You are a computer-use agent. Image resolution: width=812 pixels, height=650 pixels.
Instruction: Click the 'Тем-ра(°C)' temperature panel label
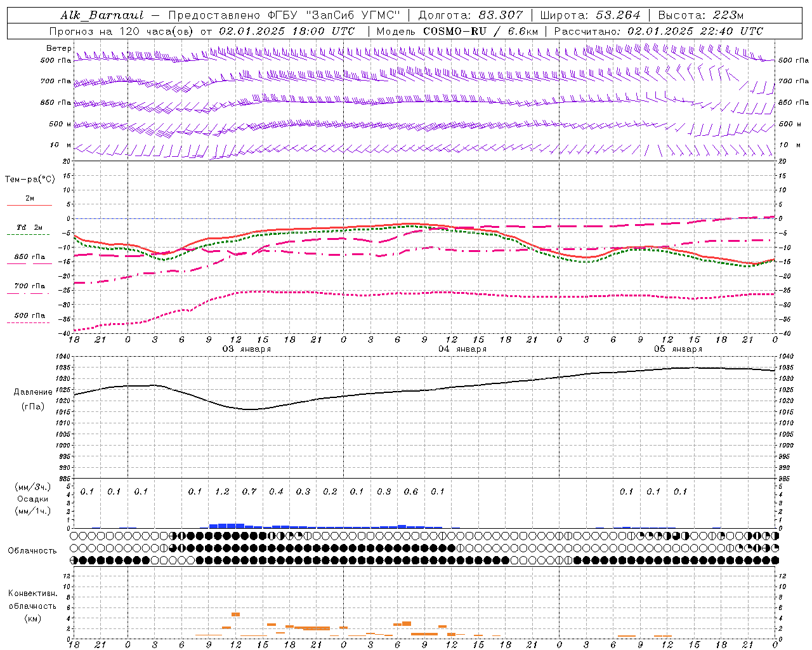(30, 180)
